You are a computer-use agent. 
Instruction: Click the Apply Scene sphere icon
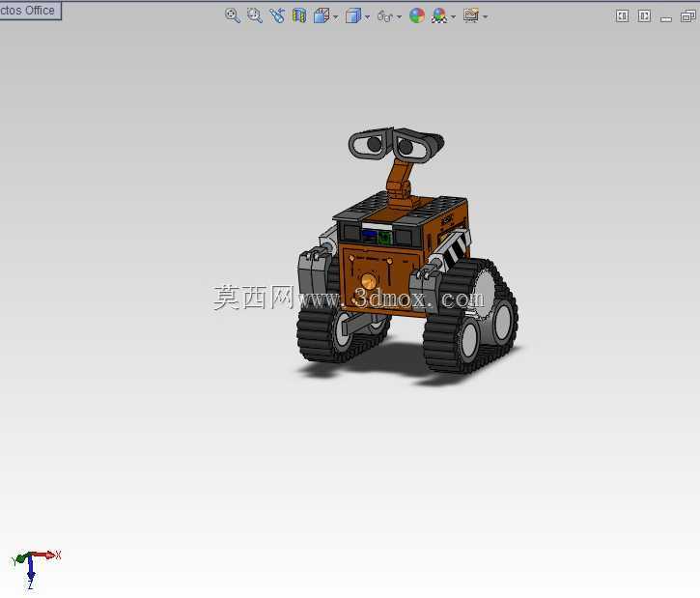[439, 15]
